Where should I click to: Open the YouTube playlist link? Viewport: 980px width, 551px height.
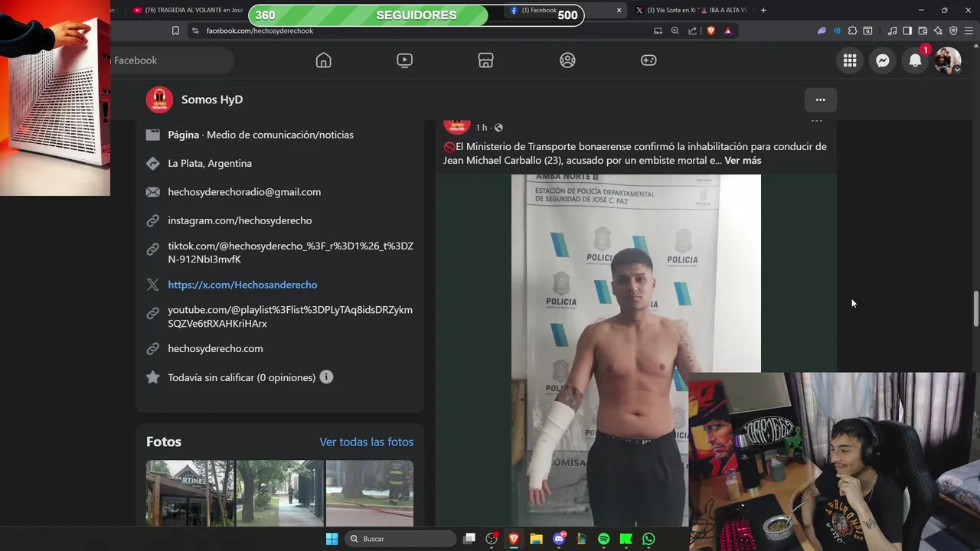(290, 317)
